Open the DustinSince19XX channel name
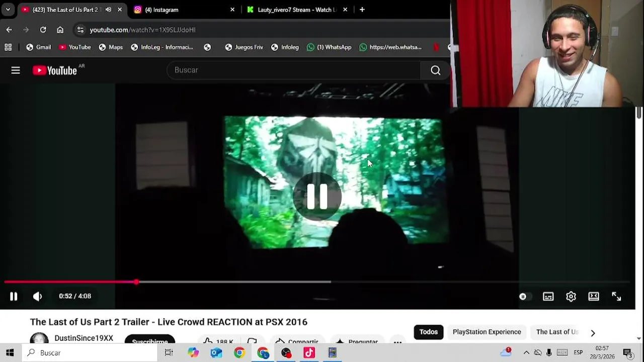 point(84,338)
